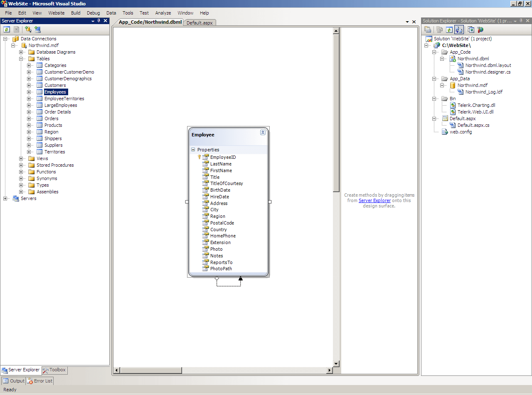Viewport: 532px width, 395px height.
Task: Click Connect to Server icon in Server Explorer
Action: pos(38,30)
